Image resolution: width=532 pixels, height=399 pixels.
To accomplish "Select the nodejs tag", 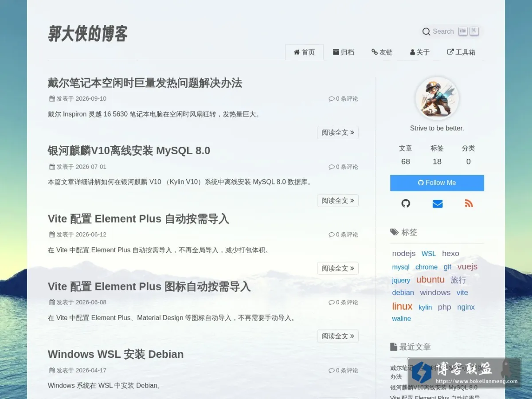I will [x=404, y=254].
